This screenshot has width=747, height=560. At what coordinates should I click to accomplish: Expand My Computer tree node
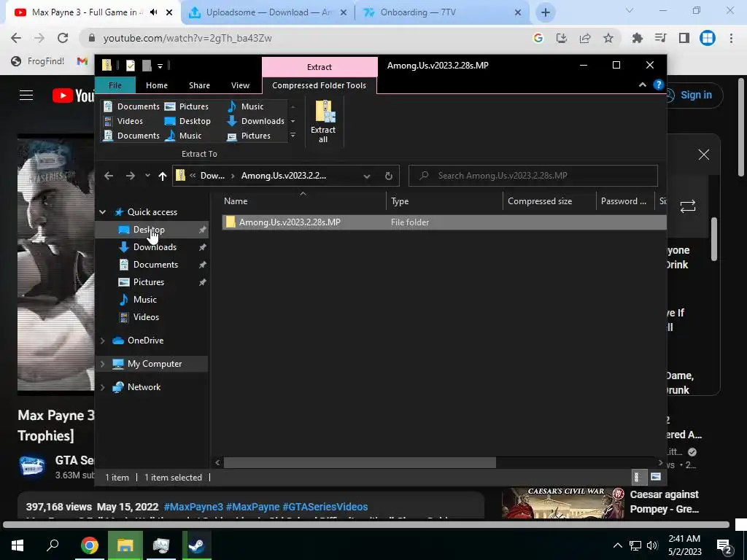click(x=102, y=364)
